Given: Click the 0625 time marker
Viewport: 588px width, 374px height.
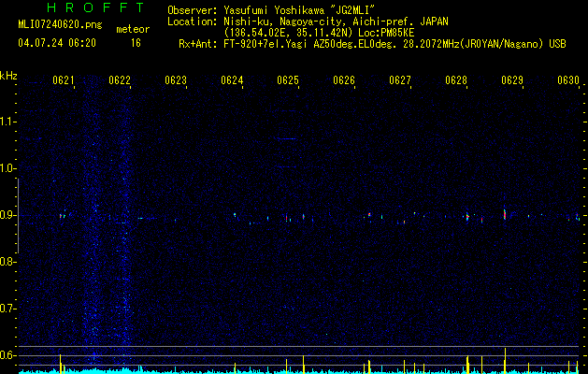Looking at the screenshot, I should 288,80.
